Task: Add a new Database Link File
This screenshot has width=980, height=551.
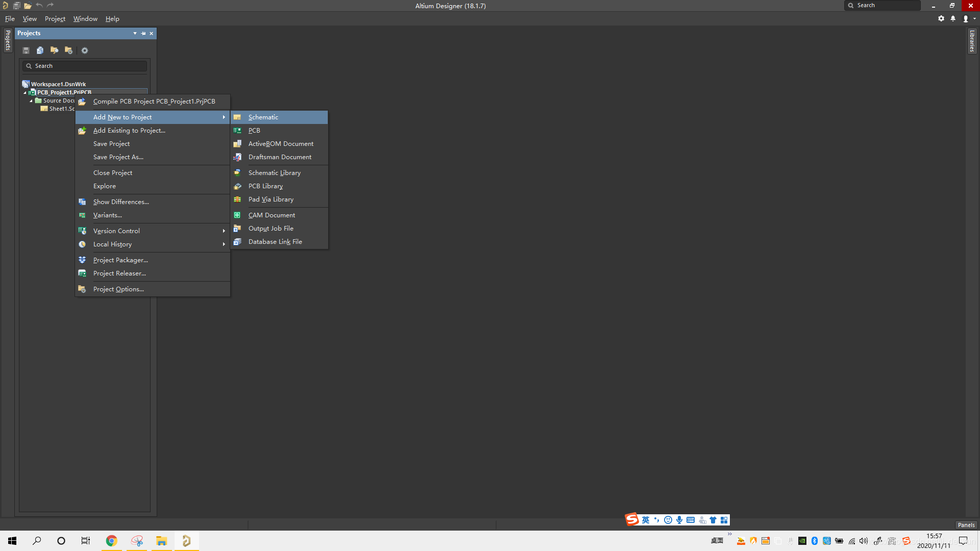Action: click(x=279, y=242)
